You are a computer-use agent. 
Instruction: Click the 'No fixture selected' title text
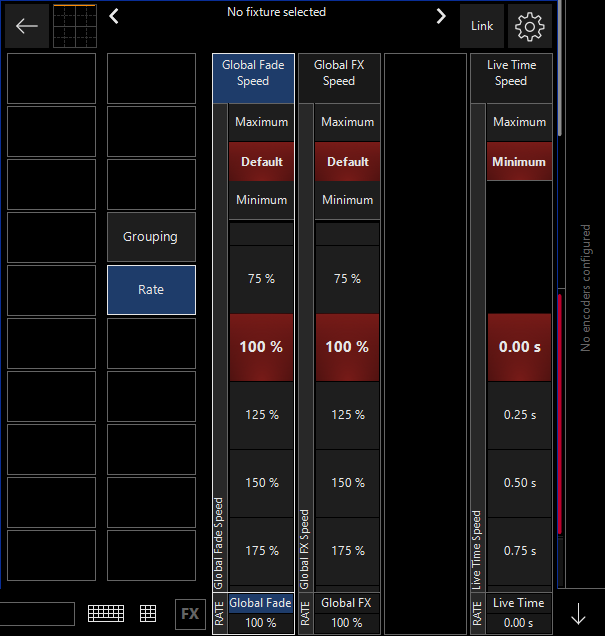277,12
